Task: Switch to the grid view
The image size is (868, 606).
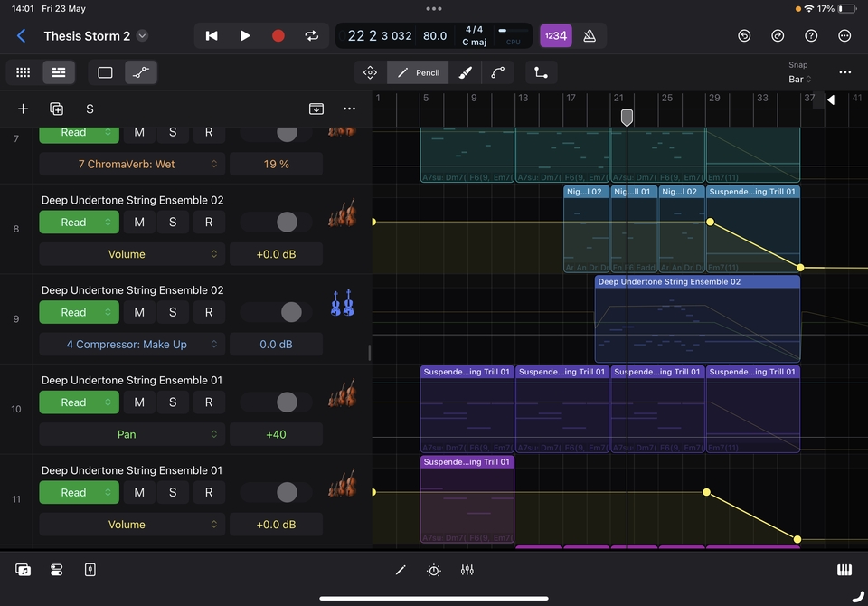Action: point(24,72)
